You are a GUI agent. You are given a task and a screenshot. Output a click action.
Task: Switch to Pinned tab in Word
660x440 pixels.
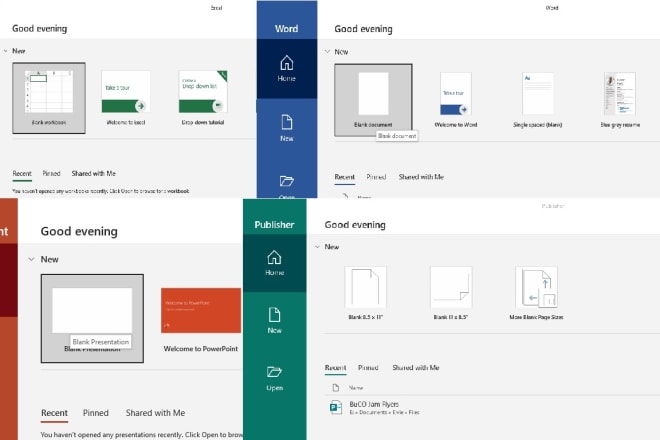pyautogui.click(x=376, y=177)
